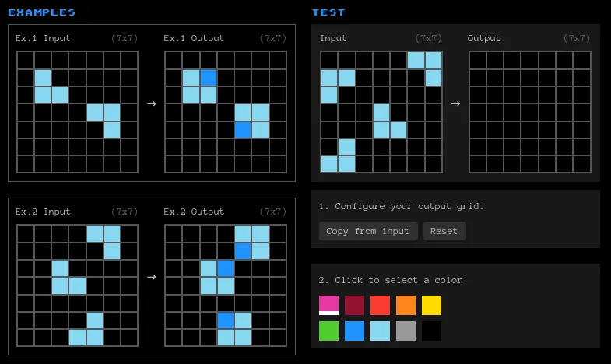
Task: Click '1. Configure your output grid:' text
Action: click(401, 206)
